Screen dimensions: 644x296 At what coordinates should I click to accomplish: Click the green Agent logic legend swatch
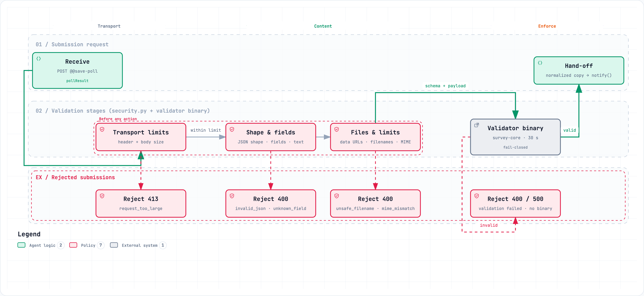pyautogui.click(x=22, y=245)
